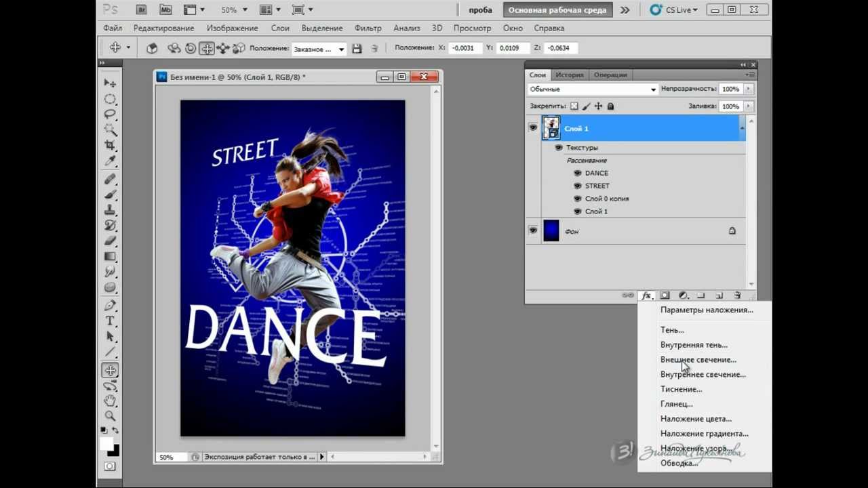
Task: Select the Crop tool
Action: point(110,145)
